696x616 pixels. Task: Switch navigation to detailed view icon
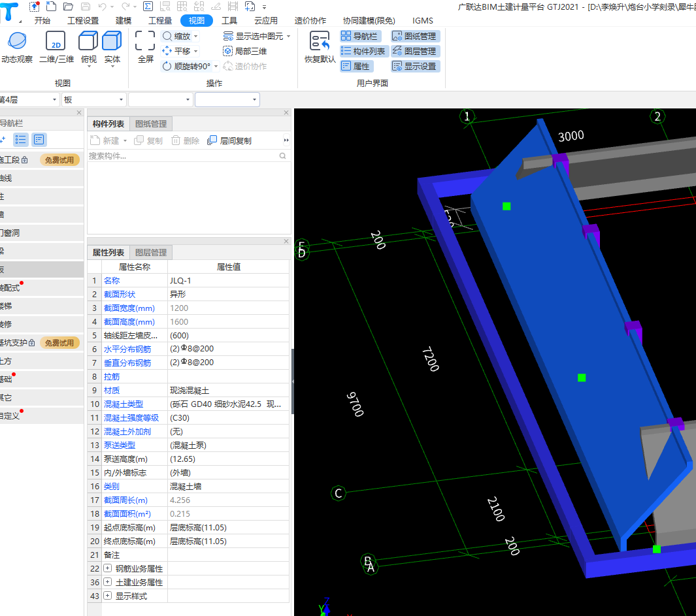coord(39,140)
